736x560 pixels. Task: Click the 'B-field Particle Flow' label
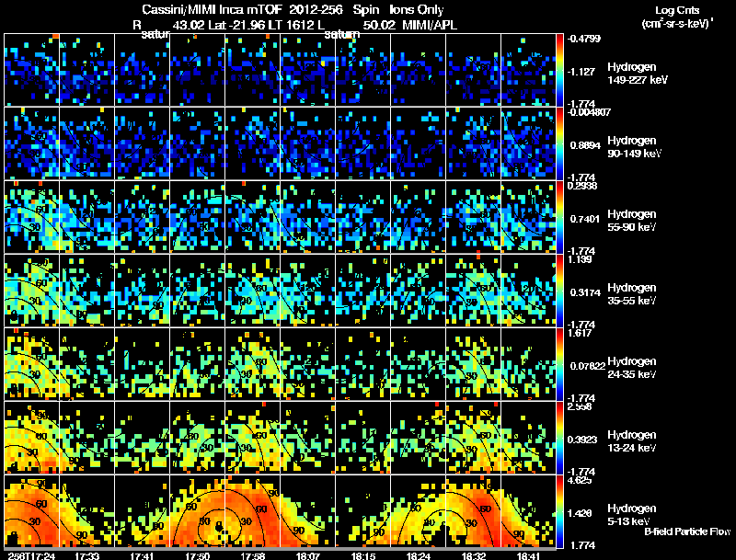pos(687,531)
